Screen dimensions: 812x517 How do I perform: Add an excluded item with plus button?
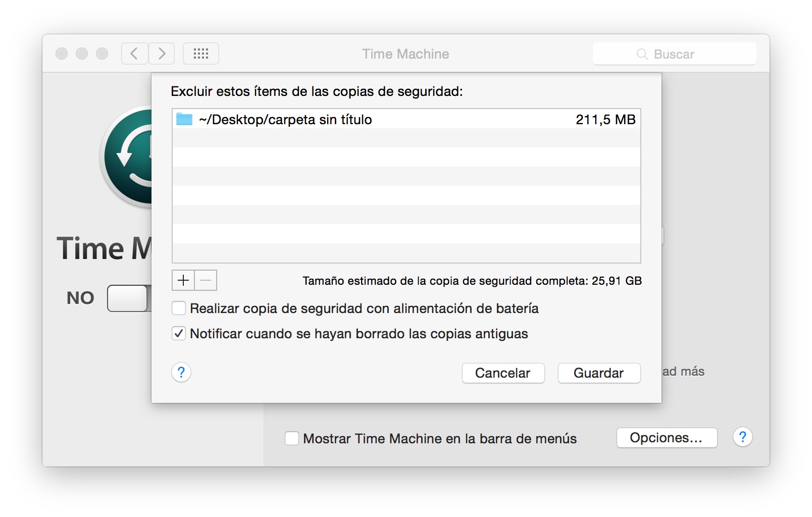183,280
